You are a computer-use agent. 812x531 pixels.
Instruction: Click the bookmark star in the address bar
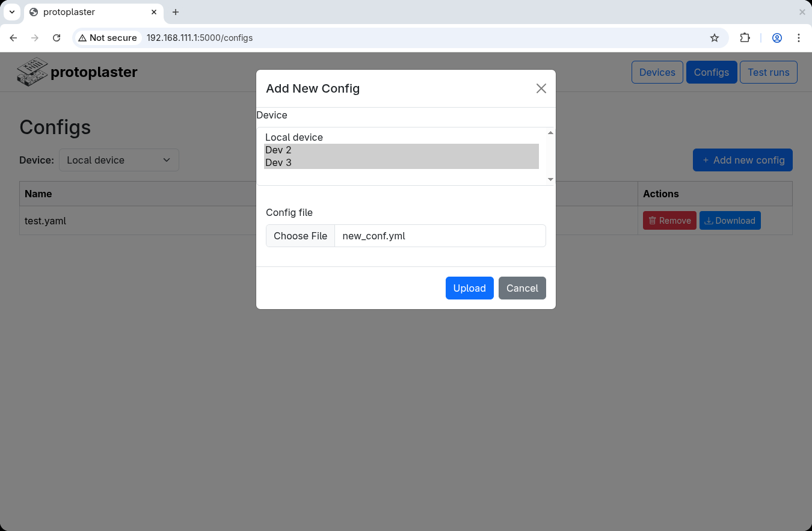click(x=715, y=37)
